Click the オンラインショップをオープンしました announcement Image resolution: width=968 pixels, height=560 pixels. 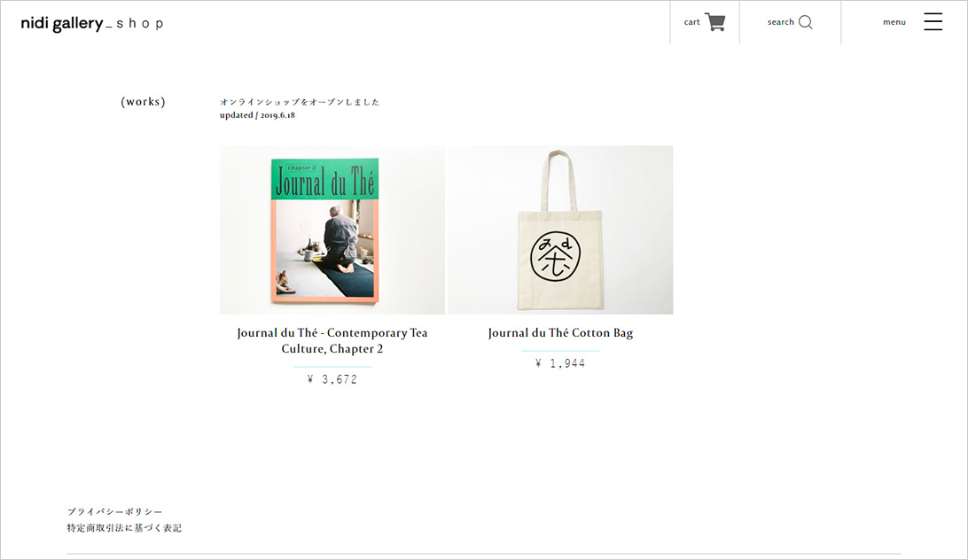[x=300, y=102]
